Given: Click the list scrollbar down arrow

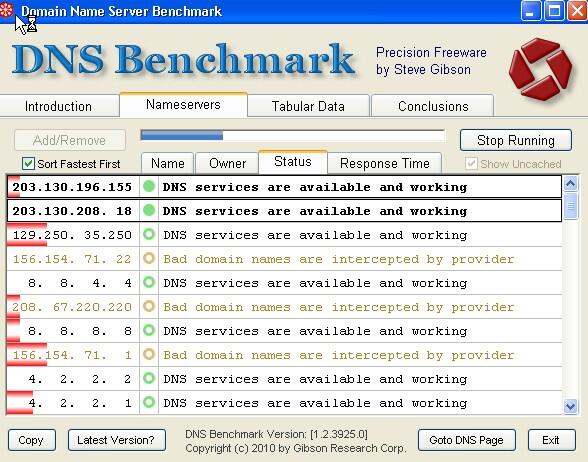Looking at the screenshot, I should [x=570, y=406].
